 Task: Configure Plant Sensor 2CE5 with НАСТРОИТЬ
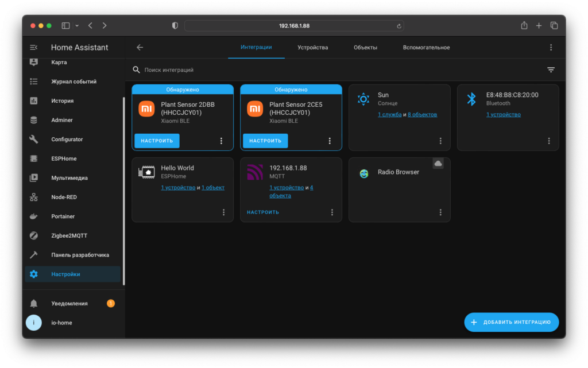tap(265, 141)
